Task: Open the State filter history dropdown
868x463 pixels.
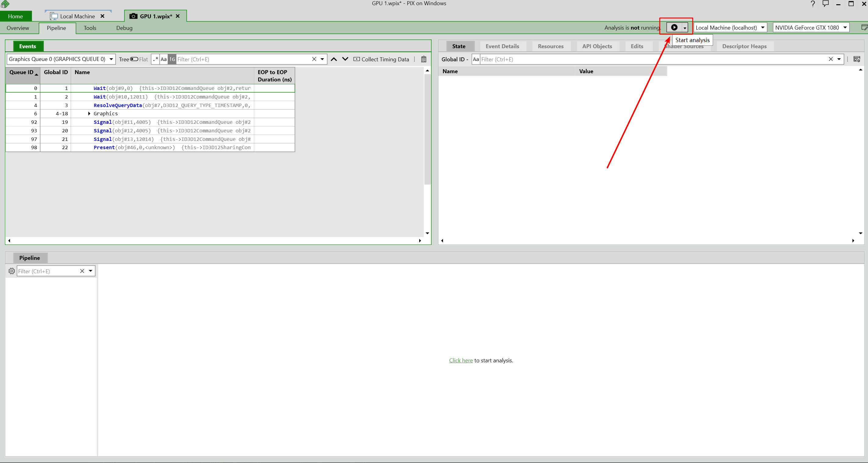Action: pos(839,59)
